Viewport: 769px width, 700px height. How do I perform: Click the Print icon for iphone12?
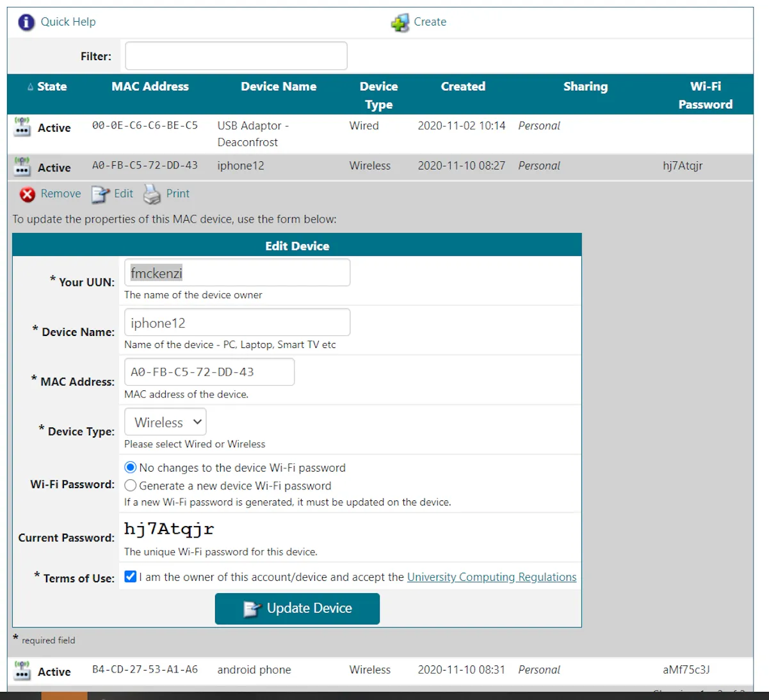coord(152,194)
